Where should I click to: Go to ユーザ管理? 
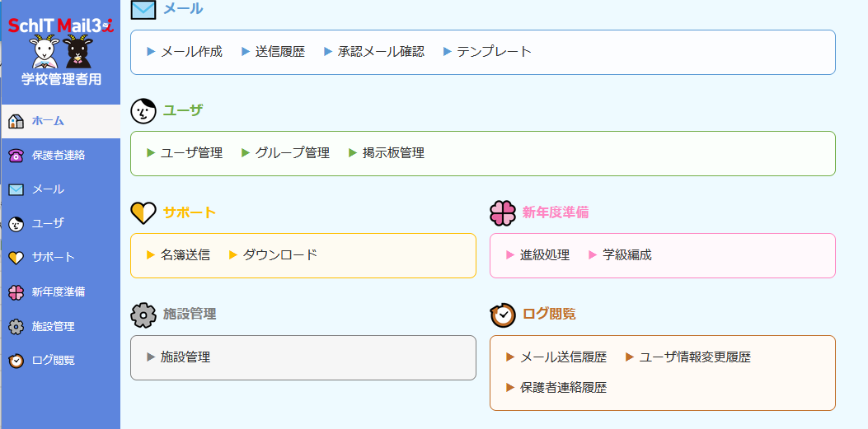[x=191, y=153]
